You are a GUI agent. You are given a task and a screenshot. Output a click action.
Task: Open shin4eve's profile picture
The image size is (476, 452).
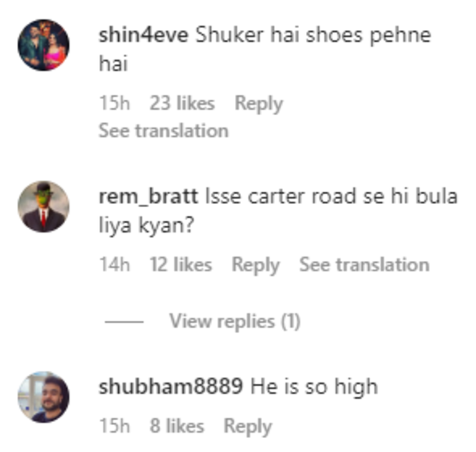(x=44, y=46)
